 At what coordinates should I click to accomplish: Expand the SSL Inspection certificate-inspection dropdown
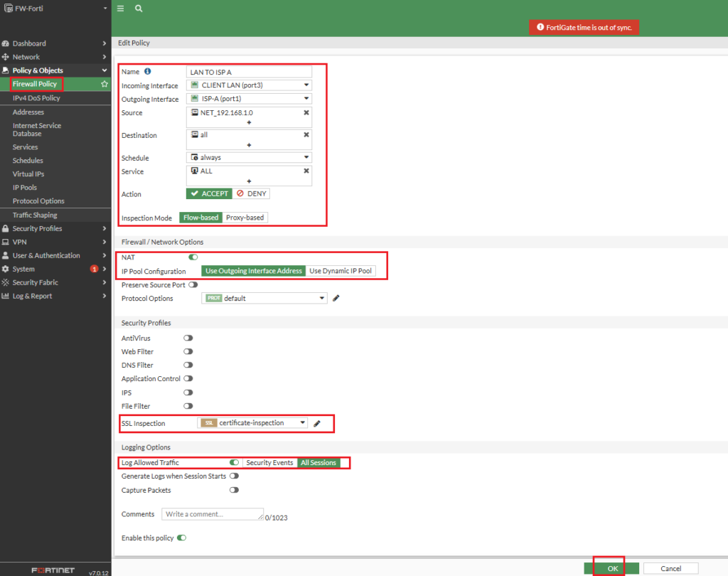pyautogui.click(x=252, y=423)
